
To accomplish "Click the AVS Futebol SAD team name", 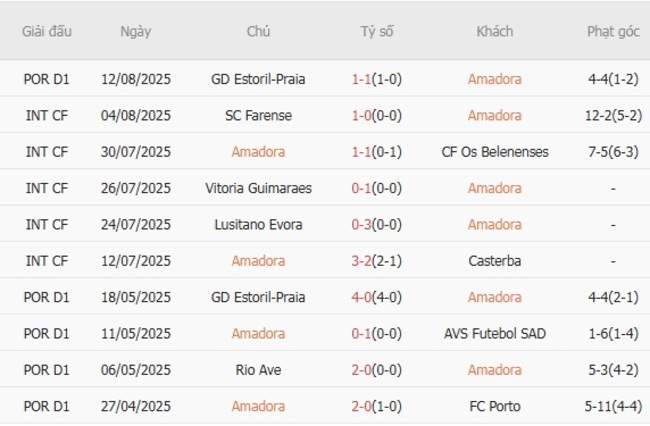I will click(494, 333).
